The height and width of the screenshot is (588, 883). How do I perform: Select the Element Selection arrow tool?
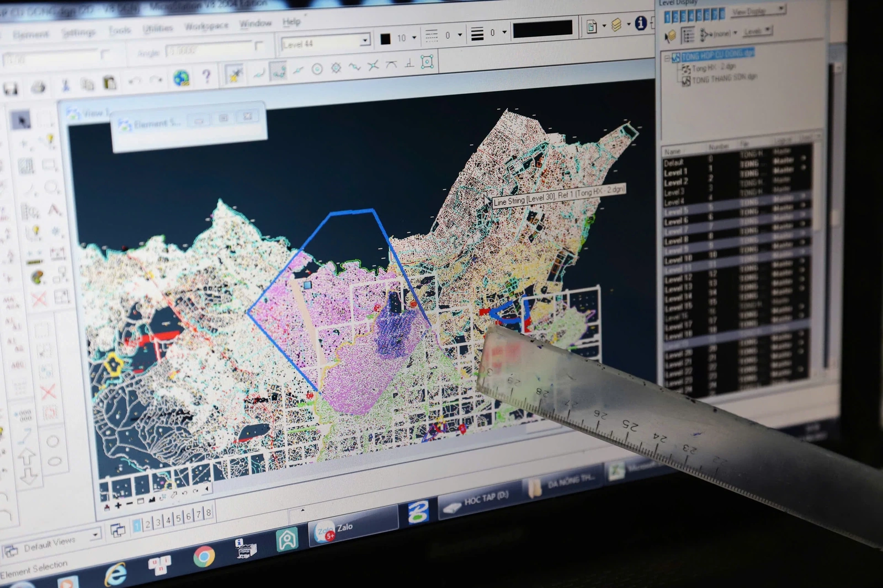pyautogui.click(x=21, y=120)
